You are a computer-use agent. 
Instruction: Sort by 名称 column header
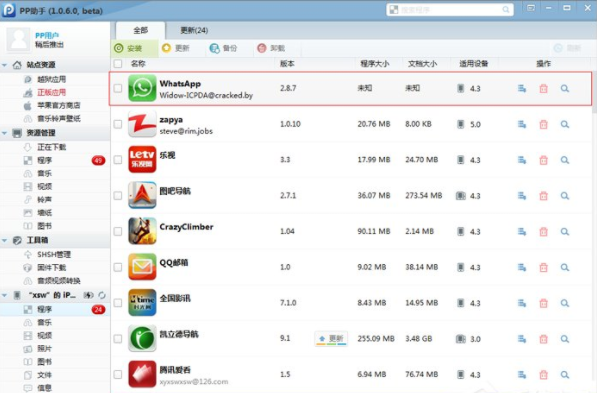point(138,64)
